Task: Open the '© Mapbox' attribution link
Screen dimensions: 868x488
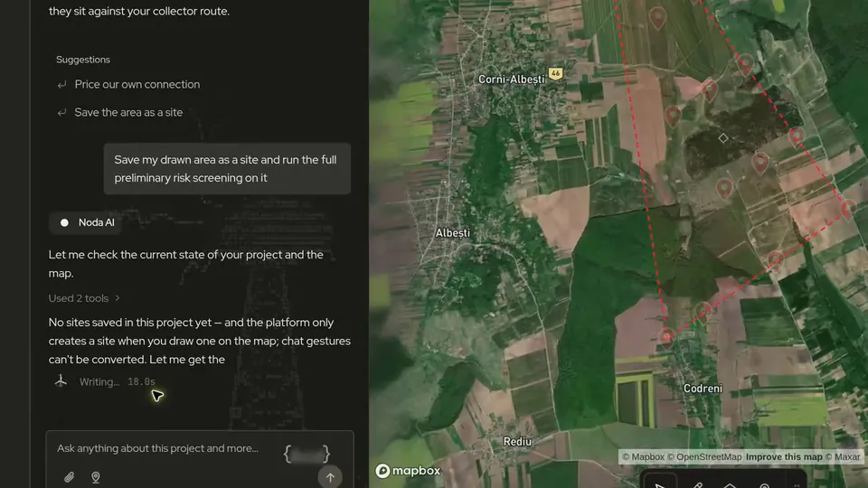Action: [643, 456]
